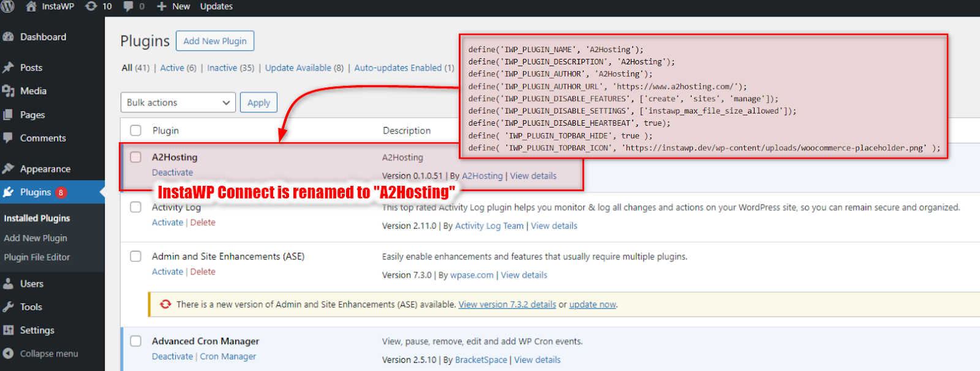
Task: Open the A2Hosting author link
Action: 482,176
